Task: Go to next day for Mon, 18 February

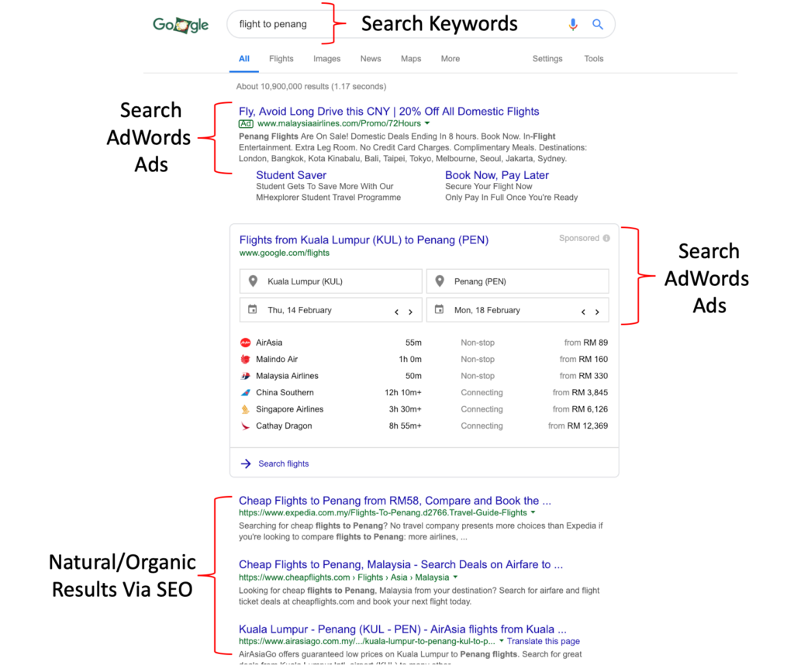Action: point(597,312)
